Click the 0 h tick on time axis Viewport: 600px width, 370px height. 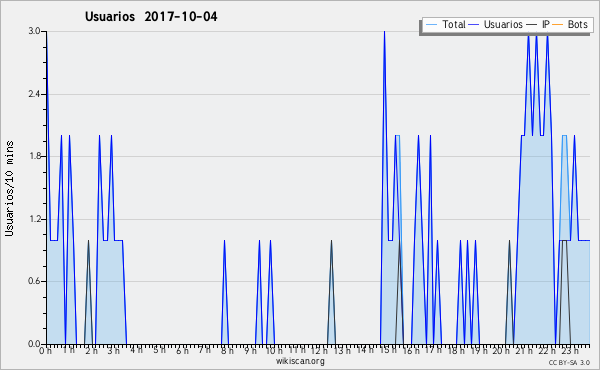(45, 351)
